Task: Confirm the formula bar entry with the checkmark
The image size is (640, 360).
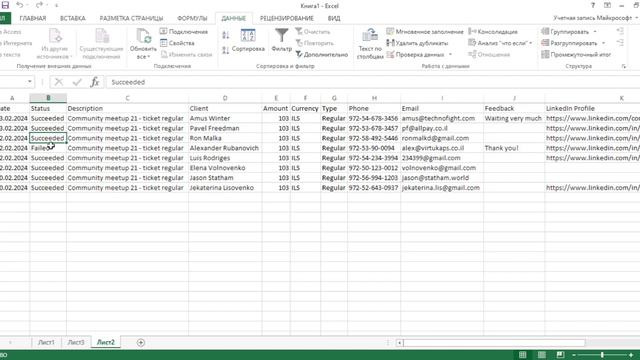Action: coord(77,82)
